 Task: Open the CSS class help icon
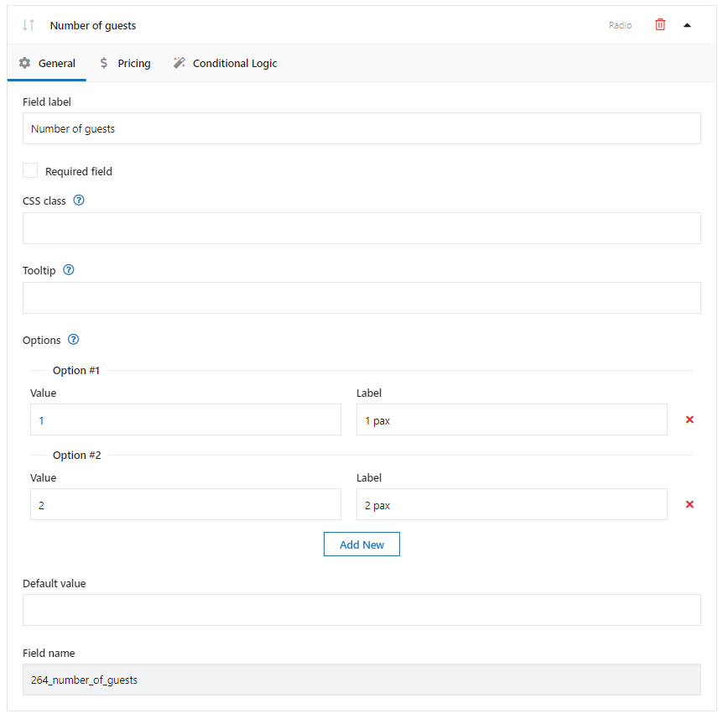click(x=79, y=201)
